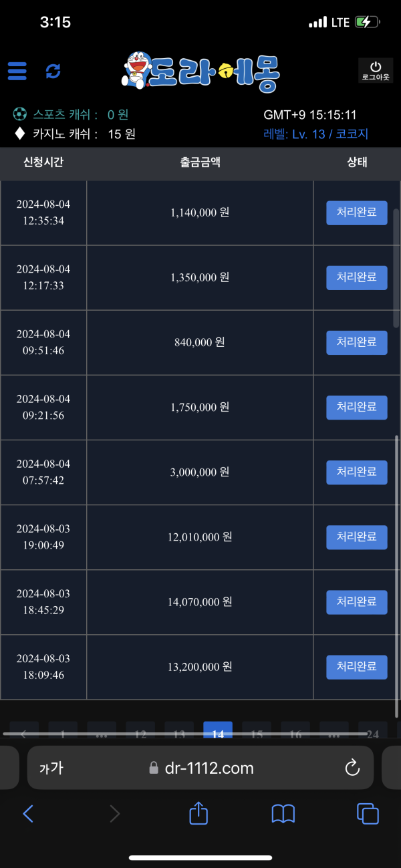Open Safari 가가 text size menu
The width and height of the screenshot is (401, 868).
click(x=51, y=768)
